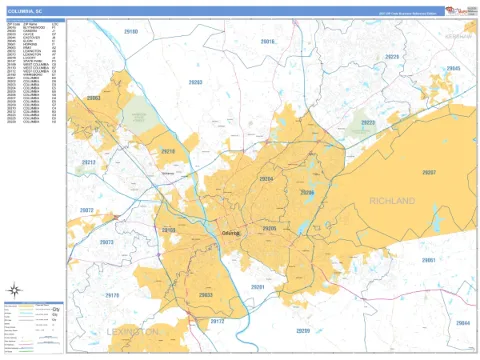Click the map legend box
The height and width of the screenshot is (360, 480).
(x=34, y=328)
